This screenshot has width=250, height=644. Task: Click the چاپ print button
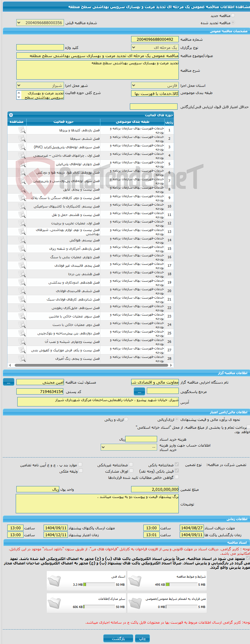click(142, 638)
